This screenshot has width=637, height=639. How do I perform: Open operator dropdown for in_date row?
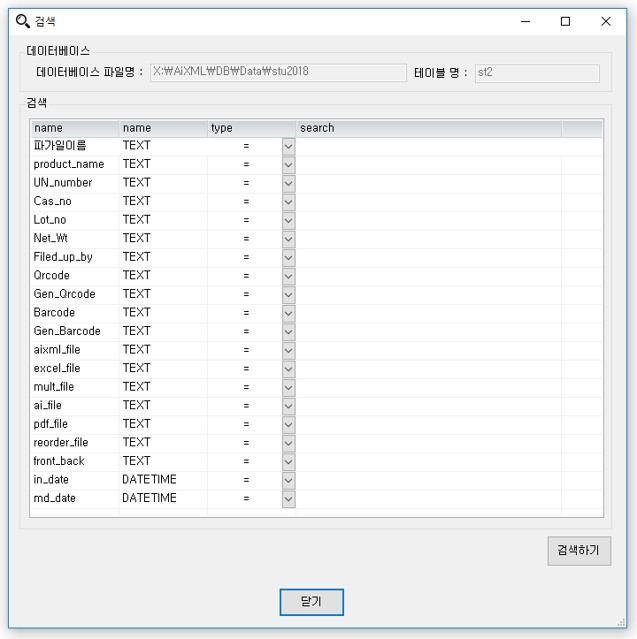click(x=288, y=480)
